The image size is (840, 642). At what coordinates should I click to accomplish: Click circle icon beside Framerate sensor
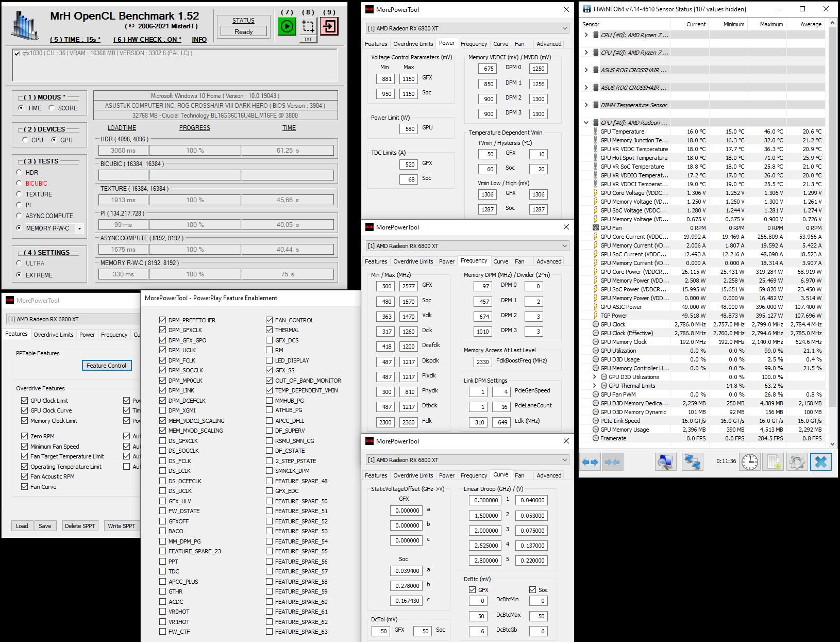click(595, 438)
